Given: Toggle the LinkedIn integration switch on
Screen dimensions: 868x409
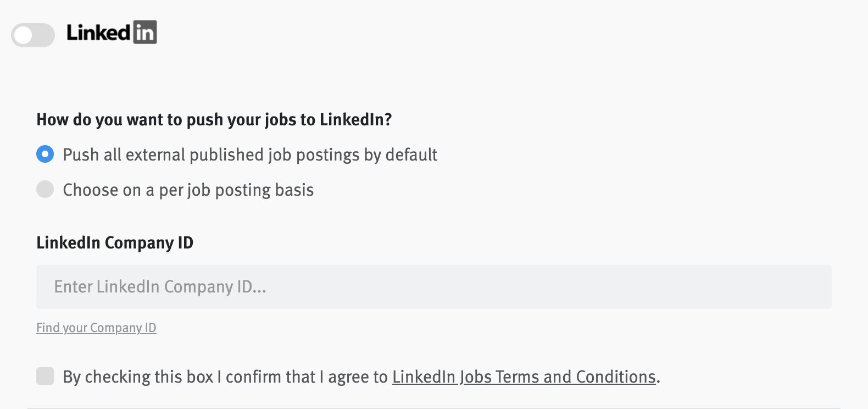Looking at the screenshot, I should 33,36.
